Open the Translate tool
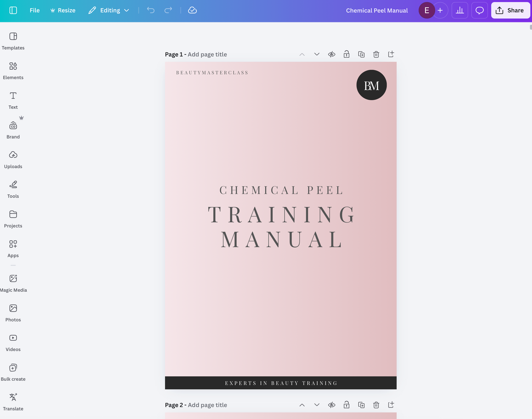532x419 pixels. (x=13, y=402)
